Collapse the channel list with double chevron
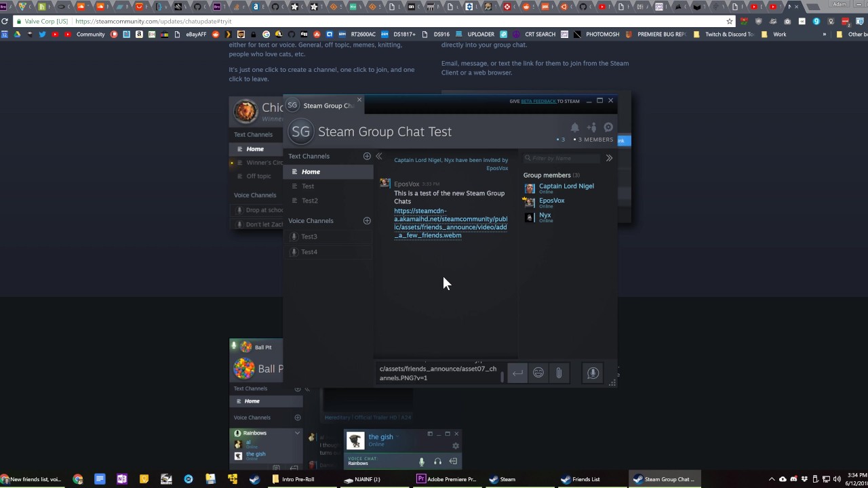The width and height of the screenshot is (868, 488). [x=379, y=156]
